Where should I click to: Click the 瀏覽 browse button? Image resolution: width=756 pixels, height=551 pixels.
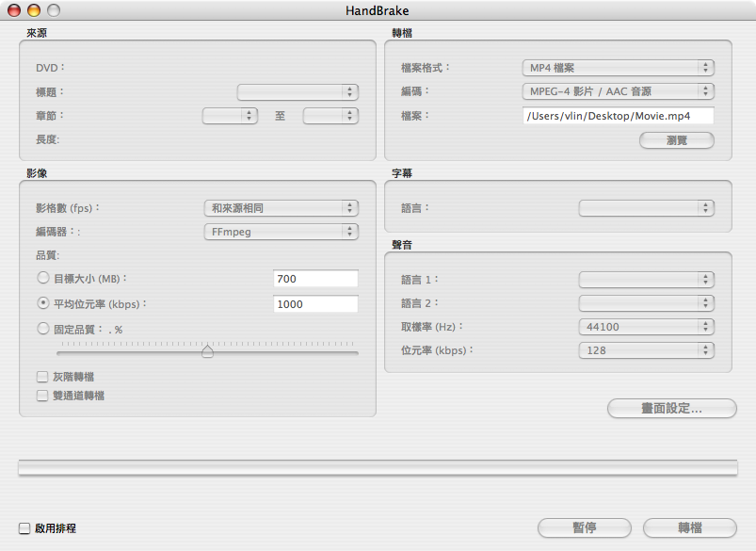[677, 140]
